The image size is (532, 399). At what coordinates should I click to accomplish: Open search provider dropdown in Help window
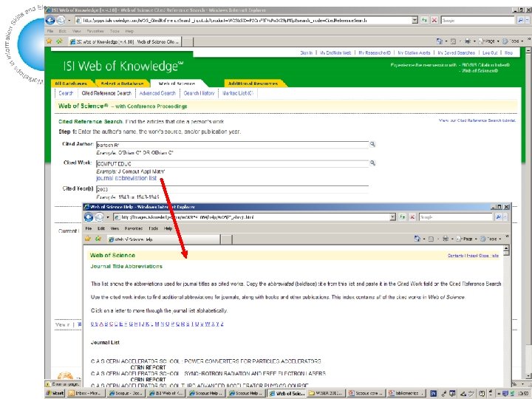click(505, 217)
